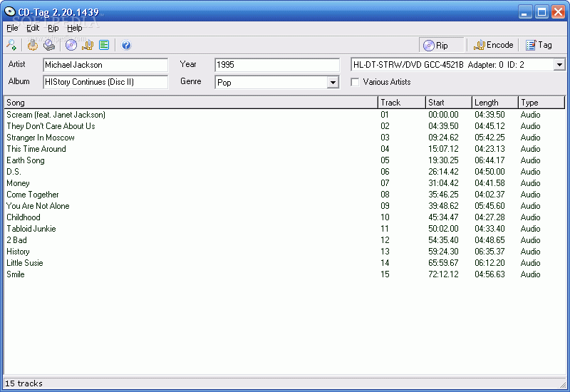Click the CD drive eject toolbar icon
570x392 pixels.
pos(49,45)
